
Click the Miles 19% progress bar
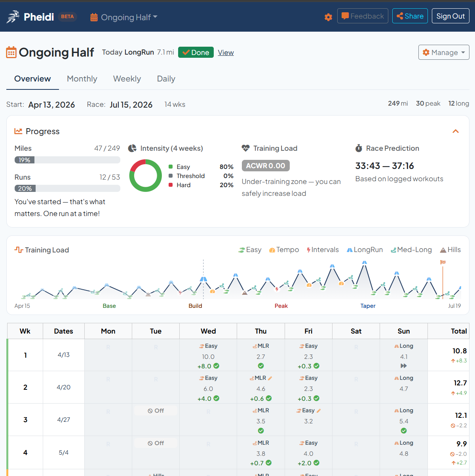point(67,160)
